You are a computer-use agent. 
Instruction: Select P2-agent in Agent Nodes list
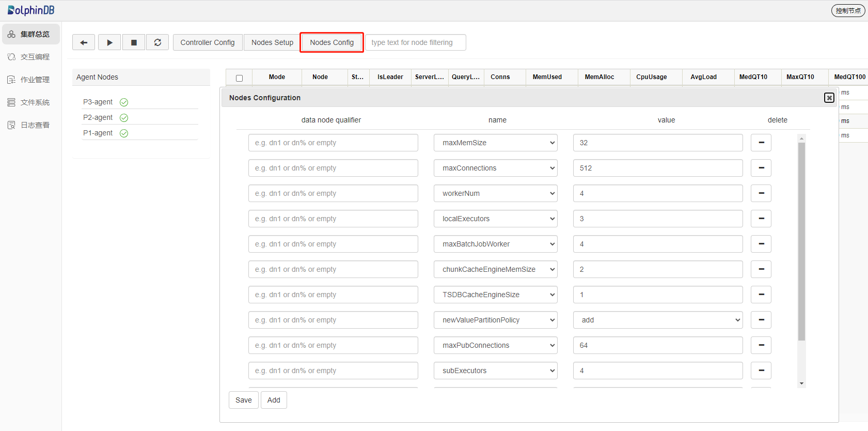pos(98,117)
